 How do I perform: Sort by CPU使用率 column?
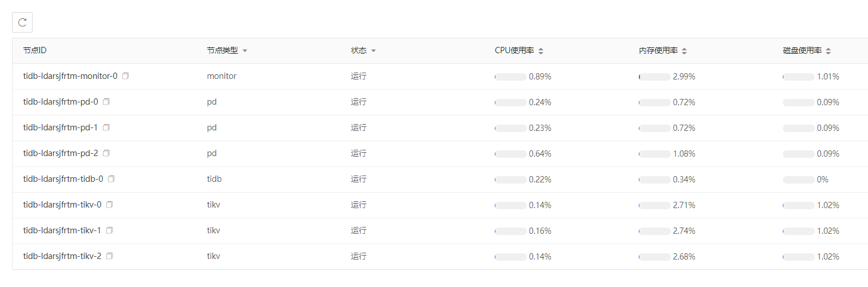[541, 51]
